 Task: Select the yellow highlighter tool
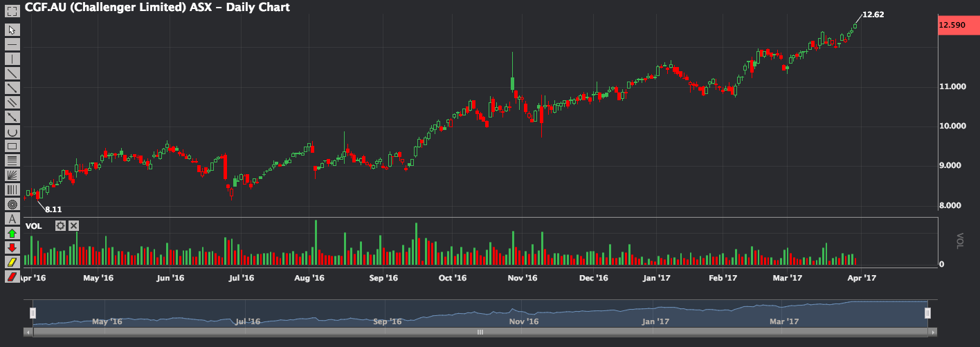pos(12,262)
